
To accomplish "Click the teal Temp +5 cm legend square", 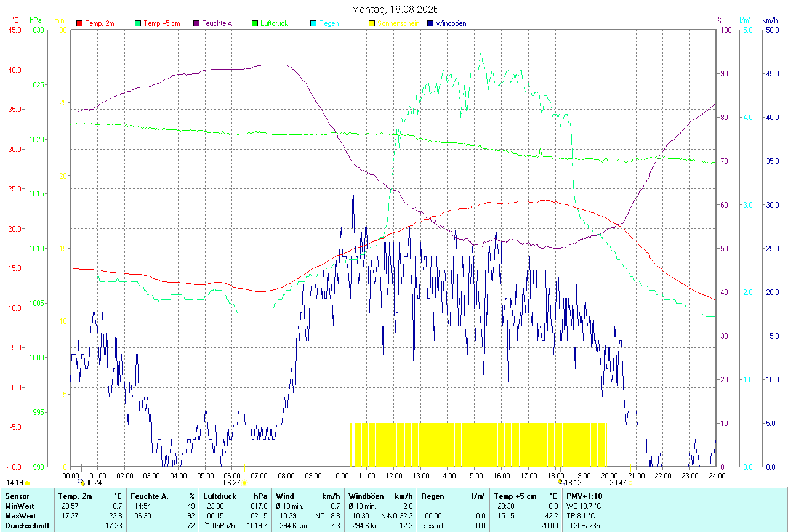I will 138,23.
